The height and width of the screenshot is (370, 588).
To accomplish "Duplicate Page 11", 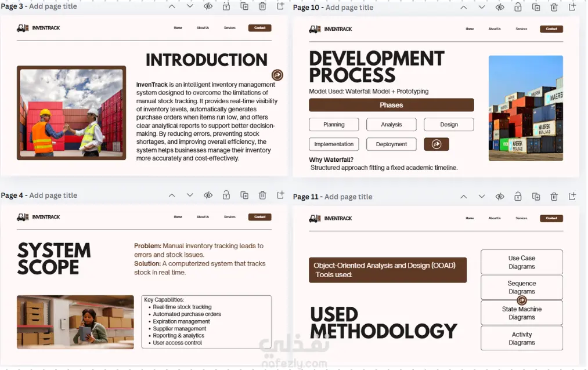I will [536, 197].
